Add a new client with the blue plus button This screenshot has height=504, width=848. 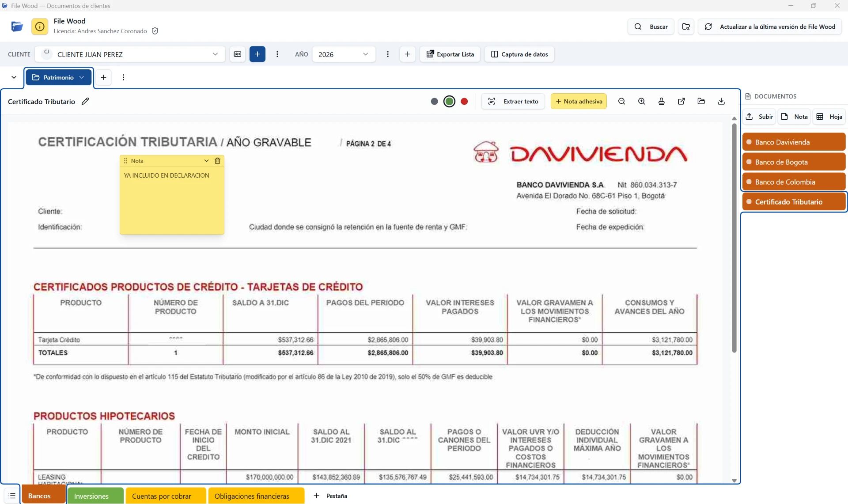click(257, 54)
